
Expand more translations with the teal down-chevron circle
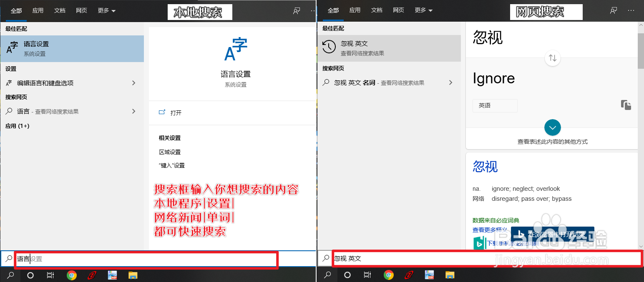pos(553,127)
